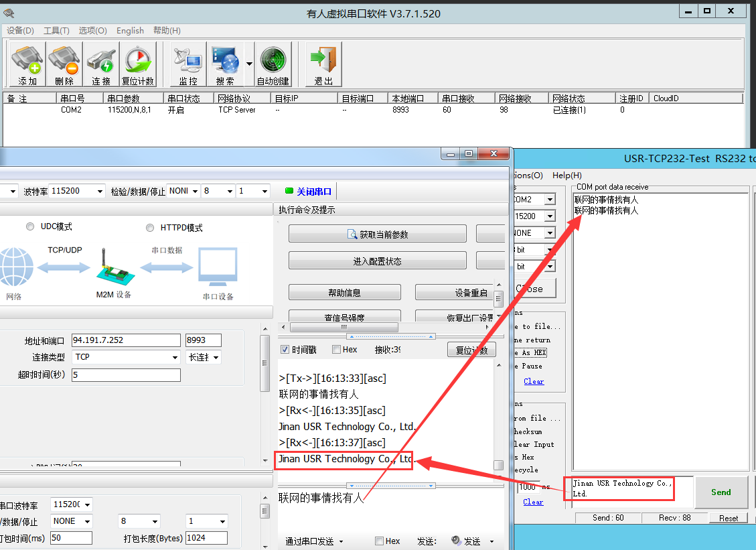Click the 删除 (Delete) toolbar icon
The image size is (756, 550).
coord(64,65)
